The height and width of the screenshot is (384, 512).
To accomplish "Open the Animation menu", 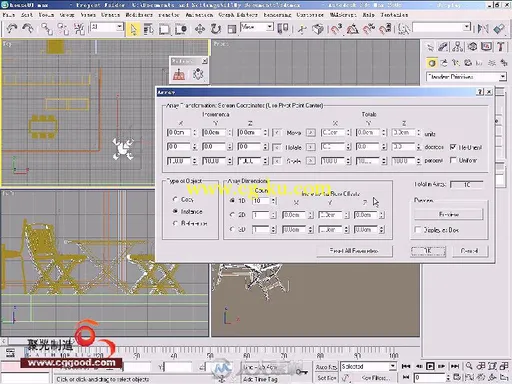I will point(199,15).
